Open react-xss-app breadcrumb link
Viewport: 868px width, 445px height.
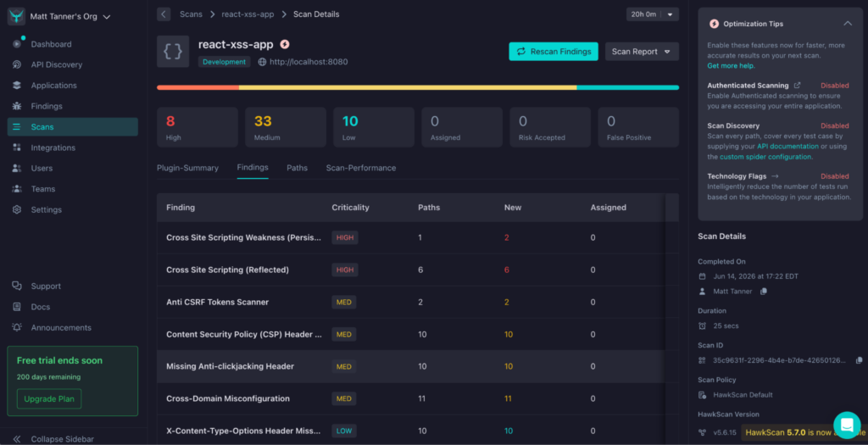pyautogui.click(x=248, y=14)
